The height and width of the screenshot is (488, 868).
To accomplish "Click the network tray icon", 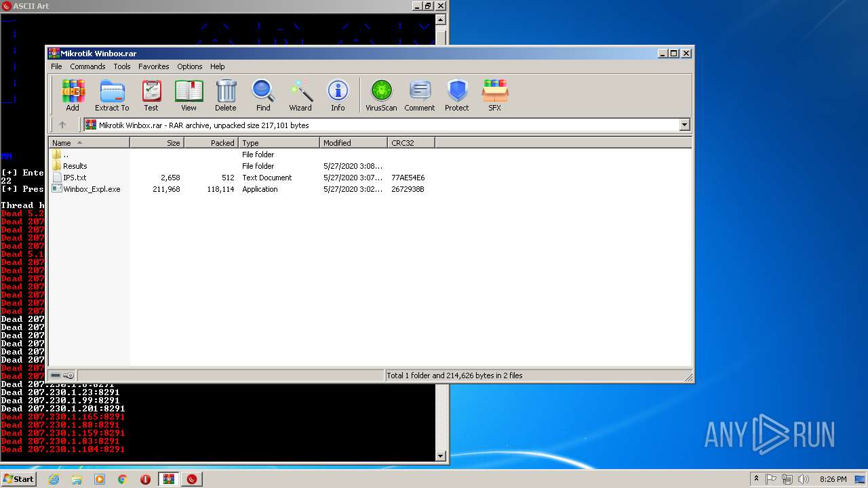I will coord(787,479).
